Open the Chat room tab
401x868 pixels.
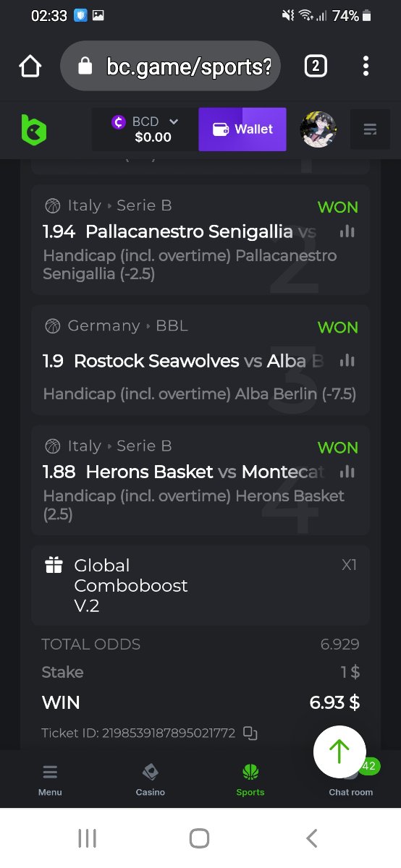(351, 784)
